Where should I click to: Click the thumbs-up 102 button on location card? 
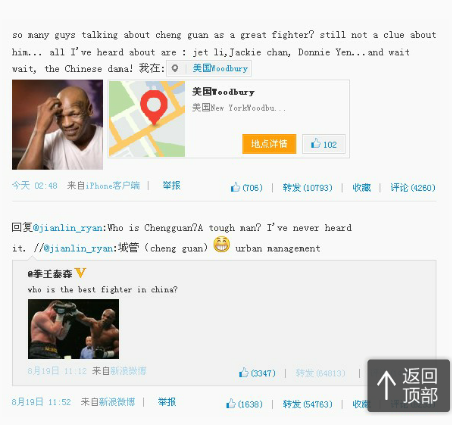(324, 144)
